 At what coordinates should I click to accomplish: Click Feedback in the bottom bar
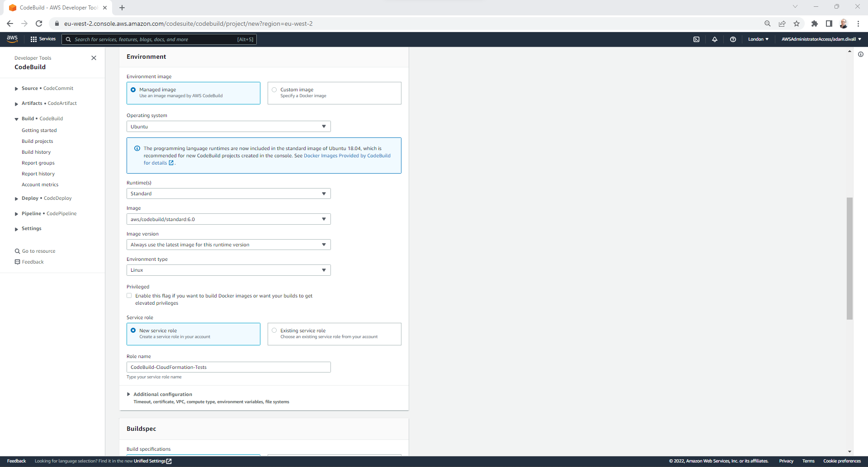click(x=17, y=461)
